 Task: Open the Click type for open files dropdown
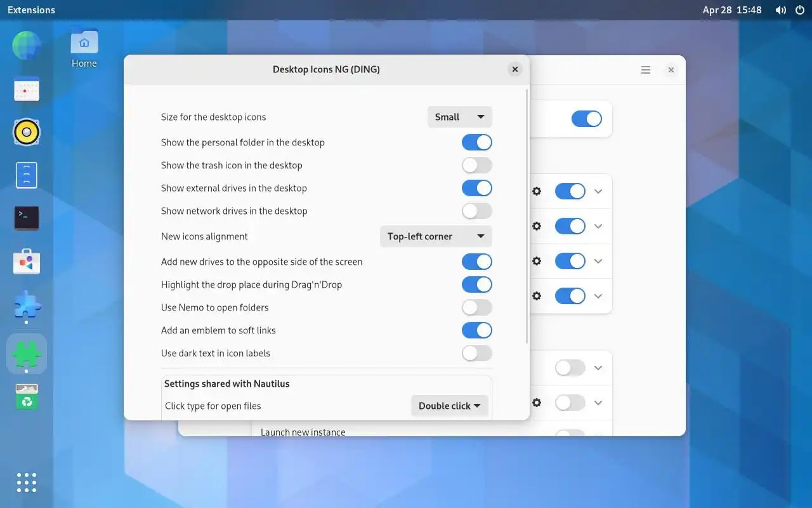pyautogui.click(x=450, y=406)
